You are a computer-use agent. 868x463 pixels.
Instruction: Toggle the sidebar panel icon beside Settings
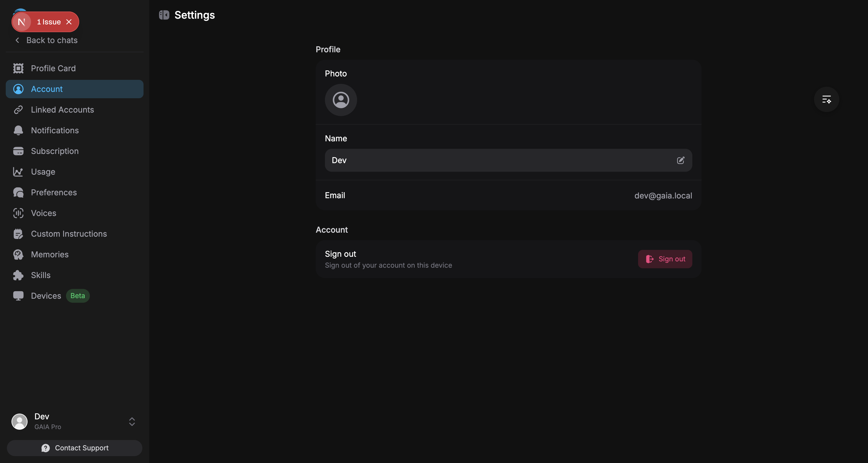(164, 15)
